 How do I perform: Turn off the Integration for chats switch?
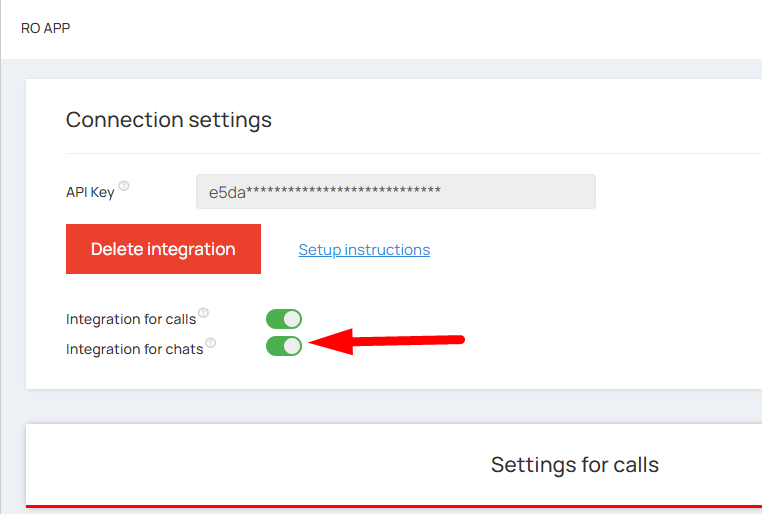[284, 346]
